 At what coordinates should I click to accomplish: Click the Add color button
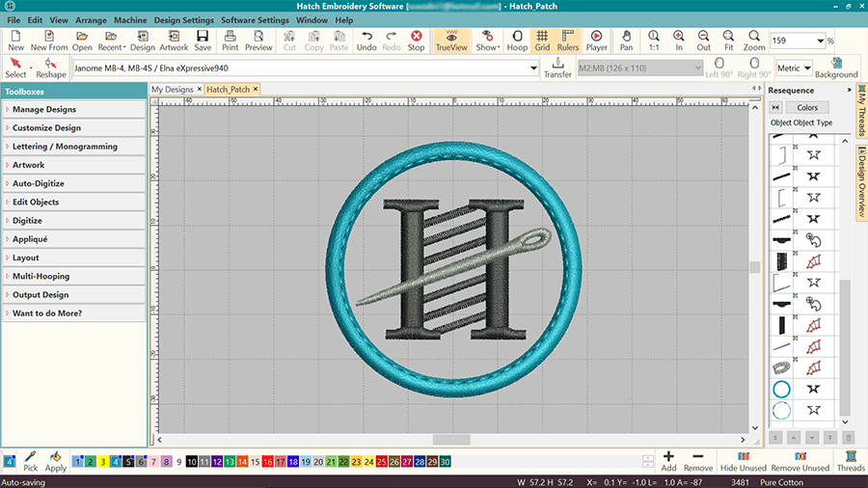pyautogui.click(x=668, y=460)
